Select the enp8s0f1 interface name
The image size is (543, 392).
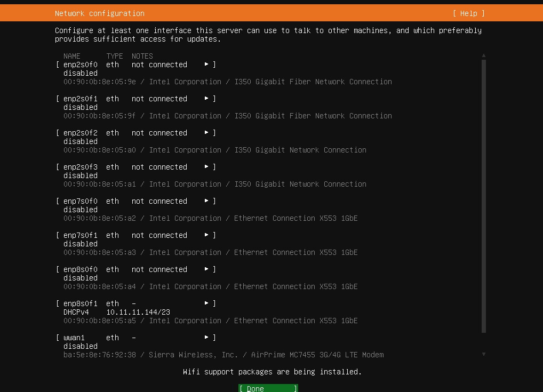click(x=81, y=303)
